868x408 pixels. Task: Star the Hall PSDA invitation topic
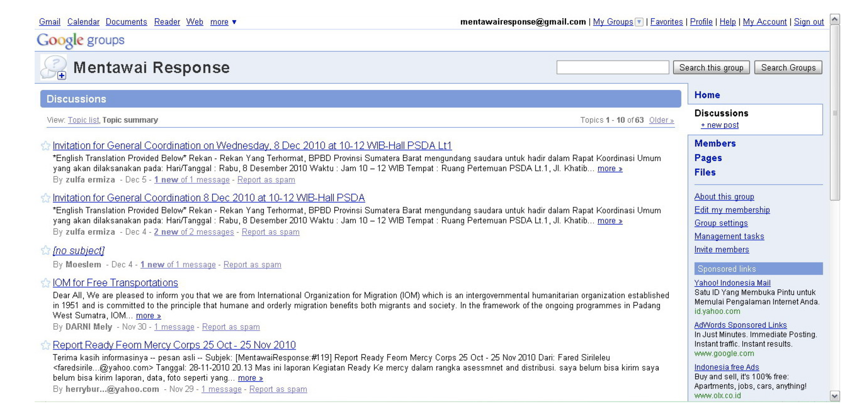point(45,198)
